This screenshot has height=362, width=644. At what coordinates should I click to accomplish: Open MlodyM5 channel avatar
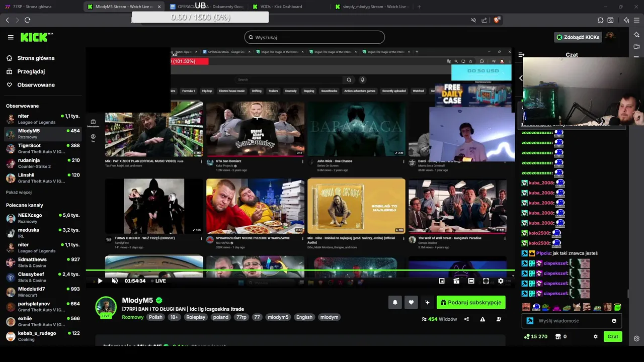(x=106, y=307)
